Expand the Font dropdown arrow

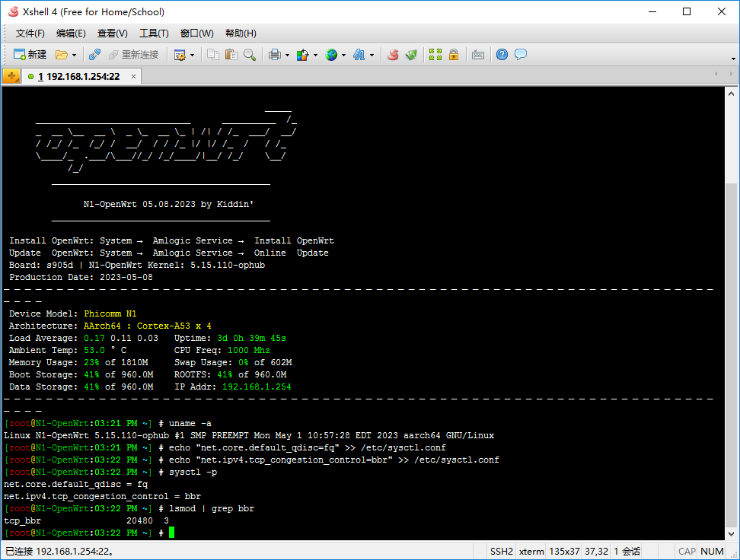point(372,56)
